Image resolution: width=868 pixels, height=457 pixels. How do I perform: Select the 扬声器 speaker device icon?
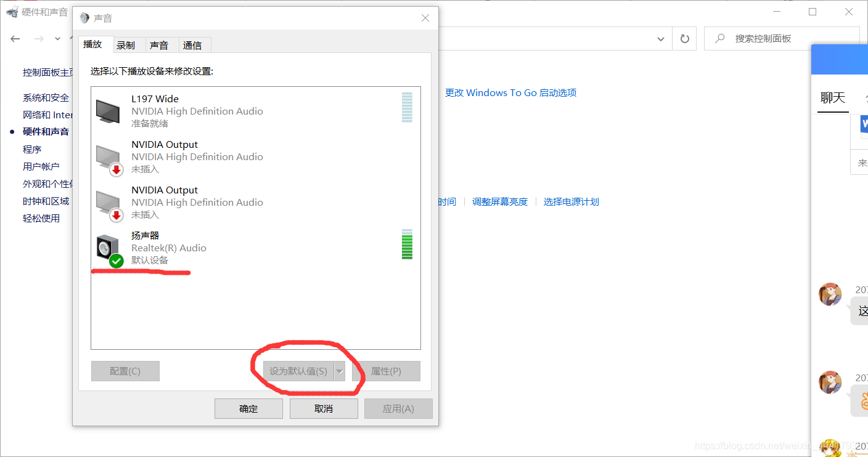(x=109, y=251)
